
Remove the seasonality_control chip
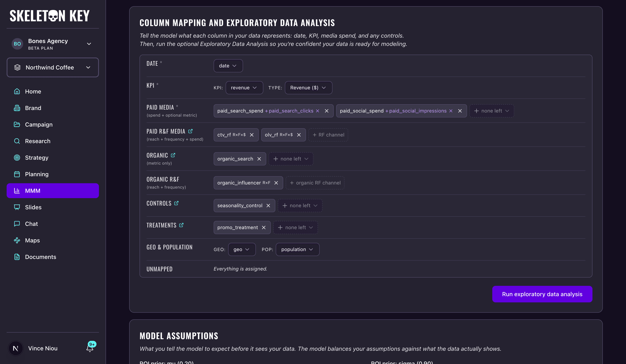268,205
